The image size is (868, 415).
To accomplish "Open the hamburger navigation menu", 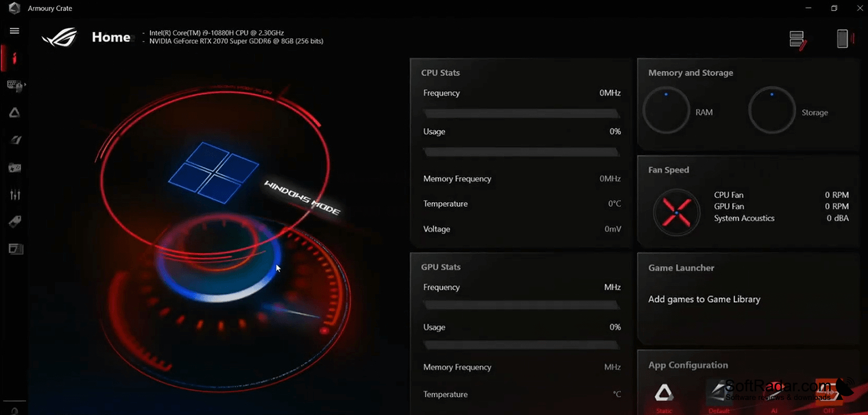I will point(14,31).
